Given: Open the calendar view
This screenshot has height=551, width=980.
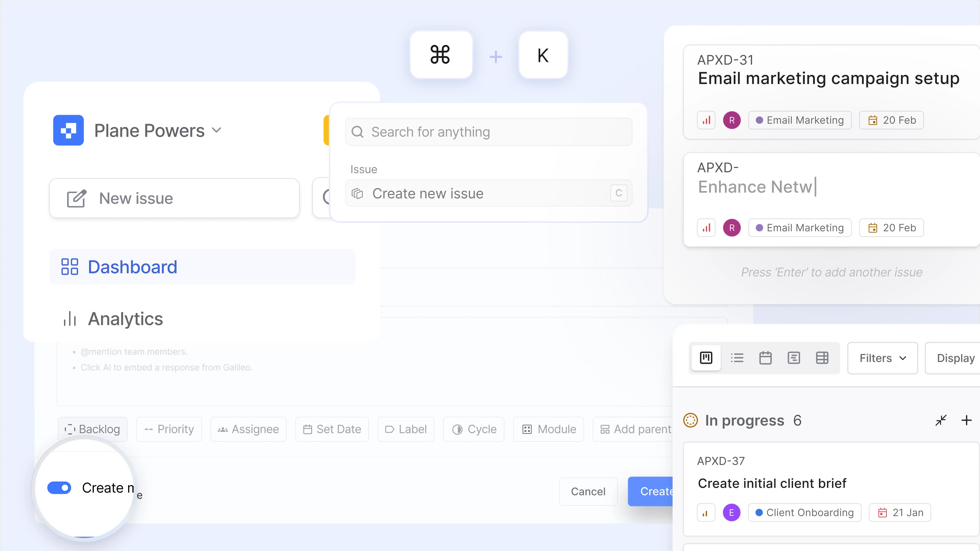Looking at the screenshot, I should point(766,358).
